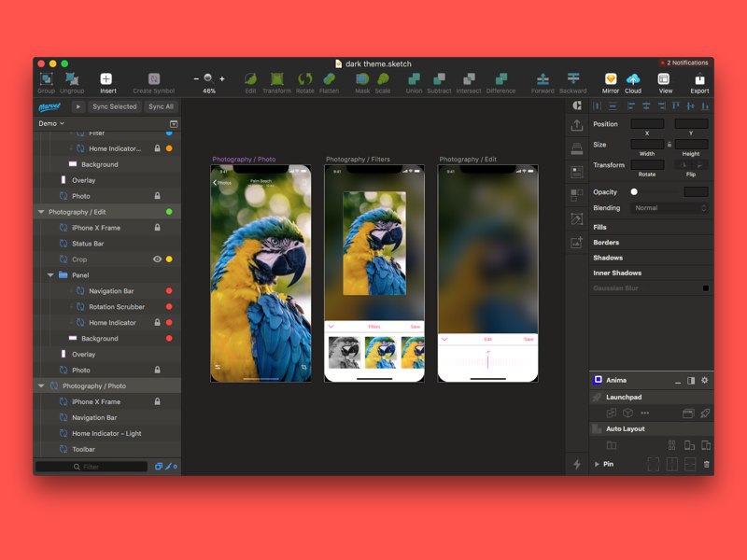Click the rotation scrubber on Edit artboard
Screen dimensions: 747x560
(x=487, y=361)
